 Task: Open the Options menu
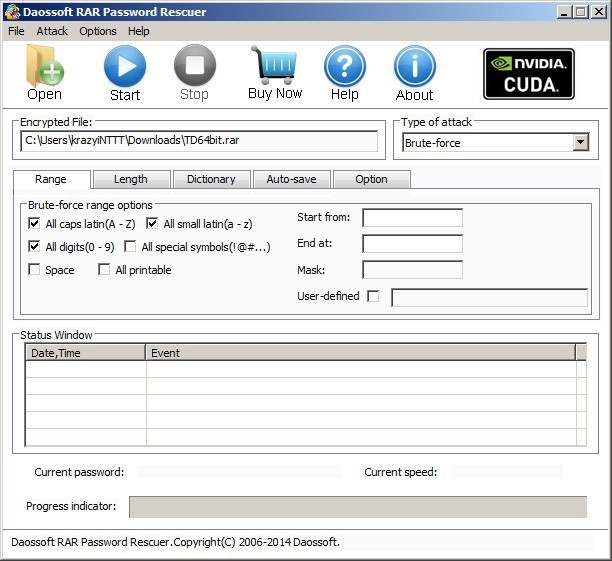pos(98,31)
